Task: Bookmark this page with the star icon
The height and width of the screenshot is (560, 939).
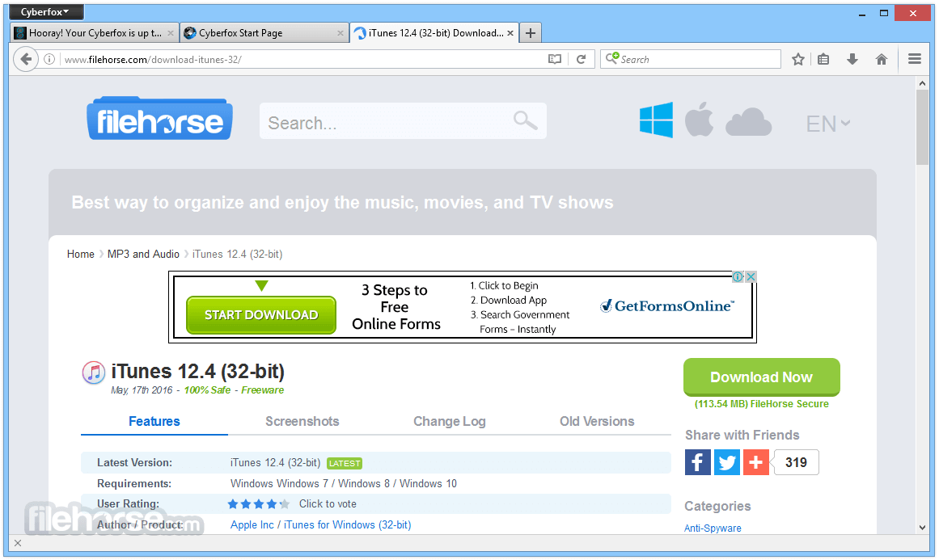Action: click(797, 59)
